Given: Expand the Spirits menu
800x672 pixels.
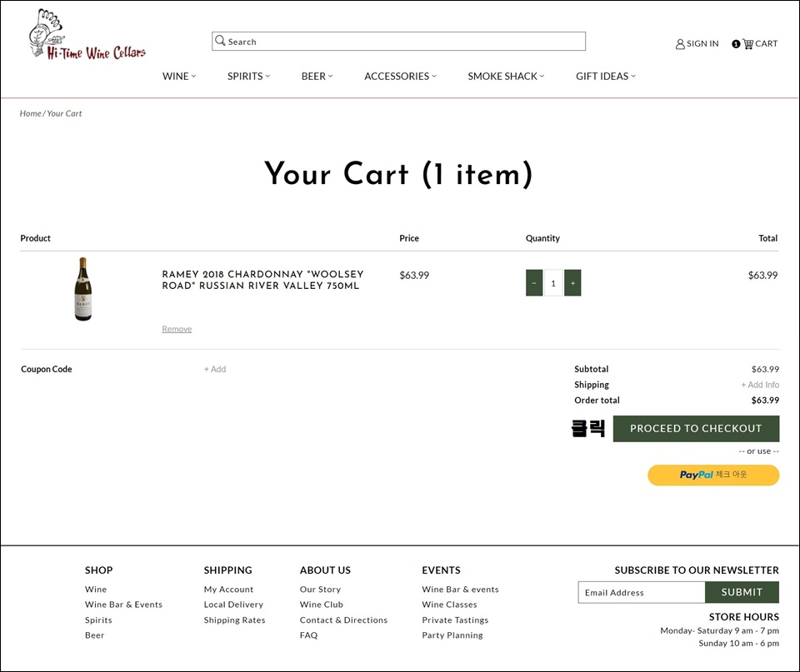Looking at the screenshot, I should pos(248,76).
